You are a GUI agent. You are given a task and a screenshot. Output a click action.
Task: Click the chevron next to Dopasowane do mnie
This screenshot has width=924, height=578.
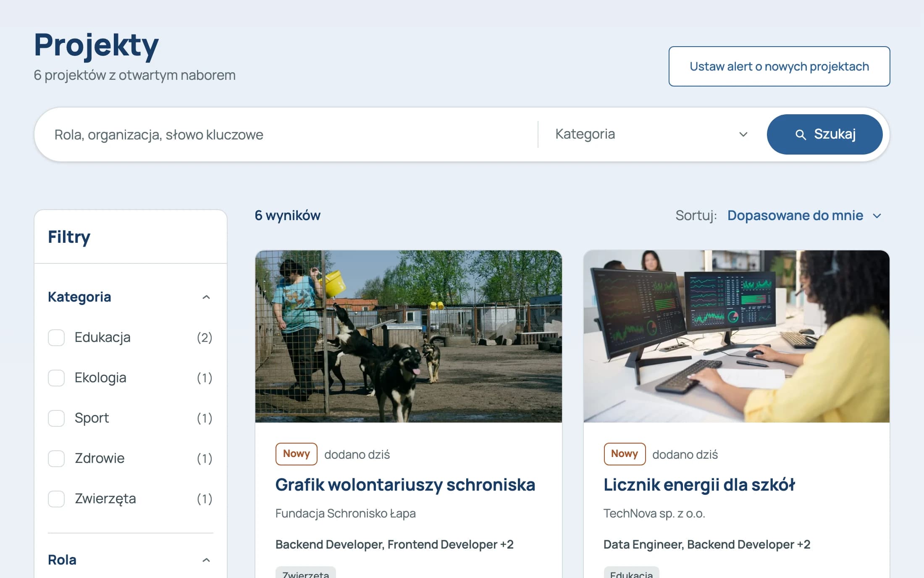(x=877, y=216)
